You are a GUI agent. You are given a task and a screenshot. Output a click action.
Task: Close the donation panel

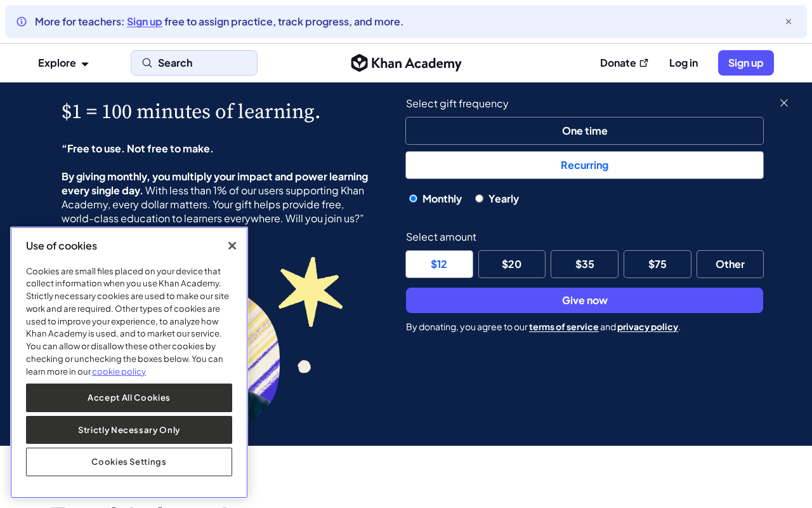coord(784,103)
